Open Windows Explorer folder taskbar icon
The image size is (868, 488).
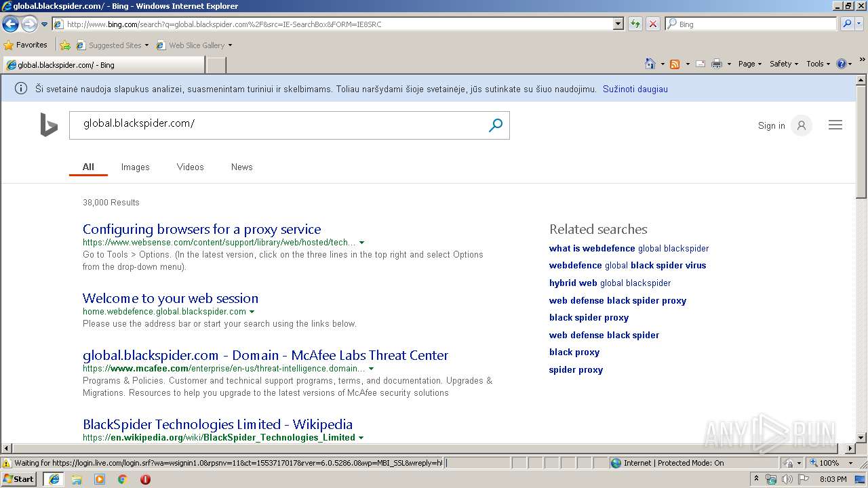(77, 479)
